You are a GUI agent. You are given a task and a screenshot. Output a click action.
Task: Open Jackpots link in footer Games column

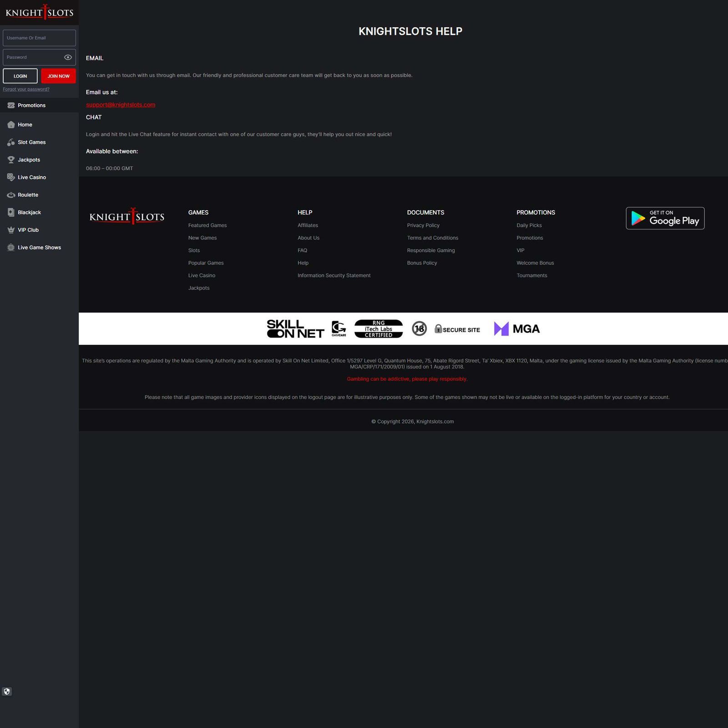tap(199, 288)
